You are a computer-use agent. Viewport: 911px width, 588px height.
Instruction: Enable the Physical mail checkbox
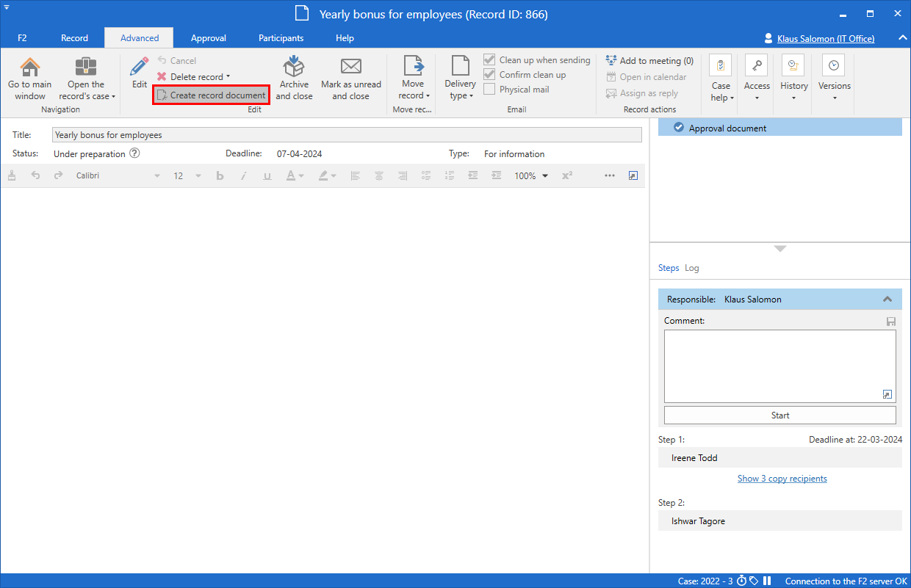click(x=489, y=90)
